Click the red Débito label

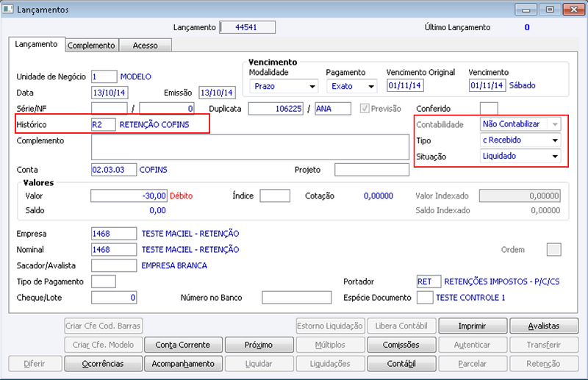pyautogui.click(x=181, y=196)
